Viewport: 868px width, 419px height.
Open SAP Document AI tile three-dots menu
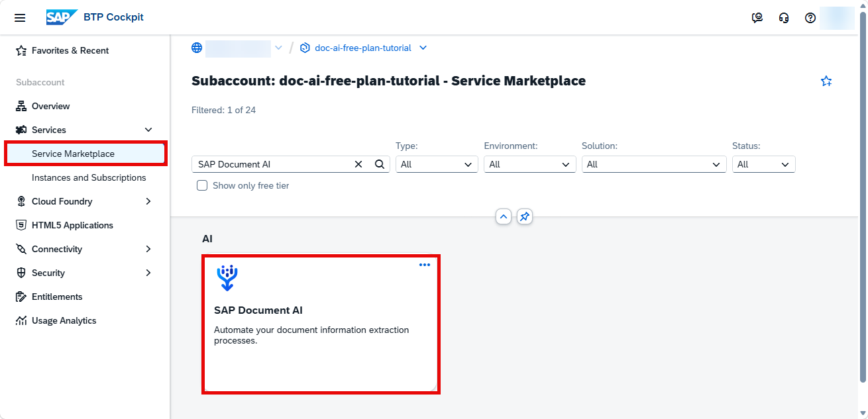425,265
